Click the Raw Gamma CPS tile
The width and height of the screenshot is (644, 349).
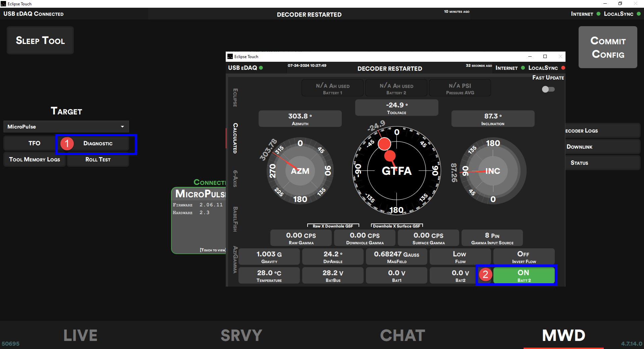point(301,238)
